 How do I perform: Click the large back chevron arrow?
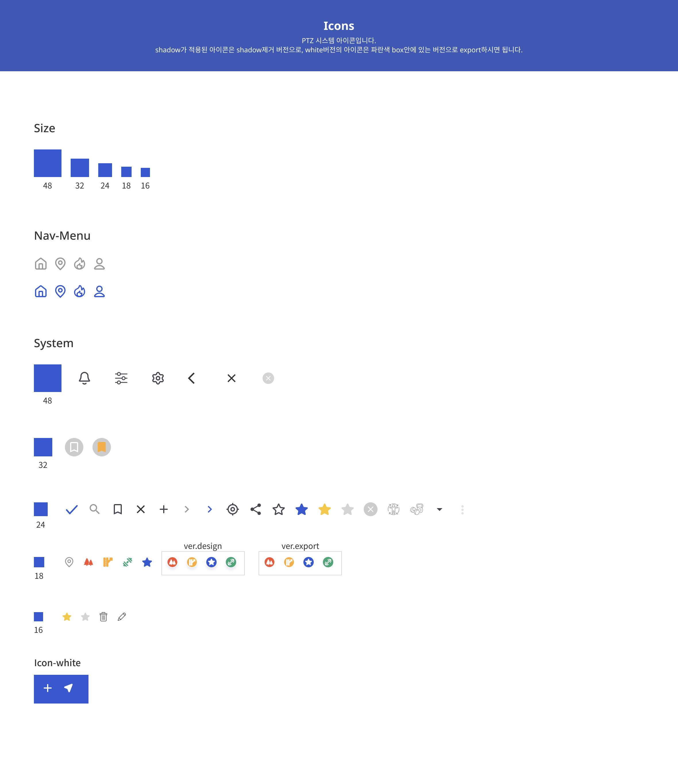[x=191, y=378]
